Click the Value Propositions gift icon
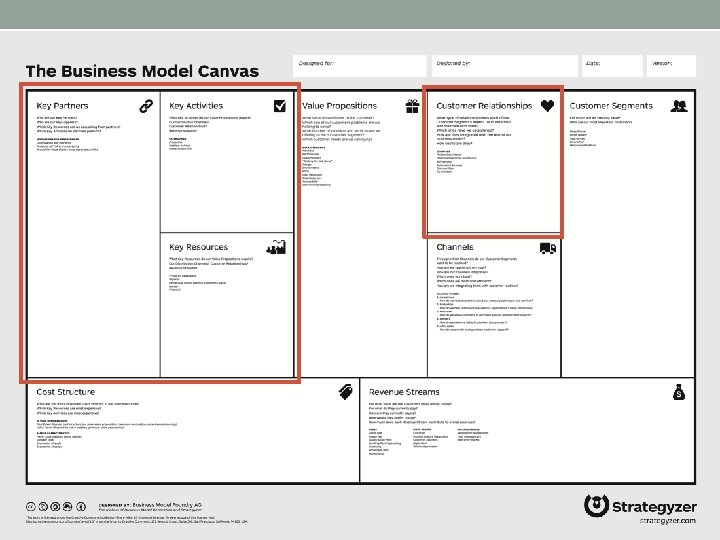Image resolution: width=720 pixels, height=540 pixels. [412, 106]
